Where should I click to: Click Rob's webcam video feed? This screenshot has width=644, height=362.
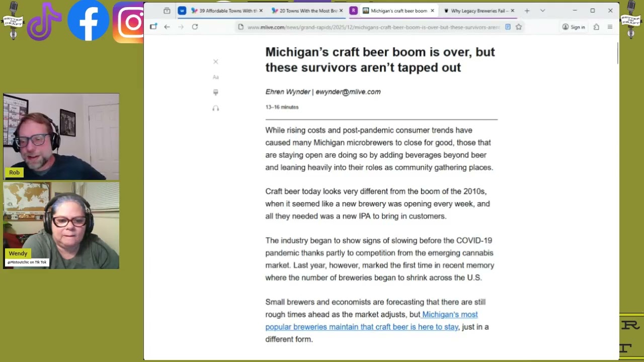[x=61, y=137]
